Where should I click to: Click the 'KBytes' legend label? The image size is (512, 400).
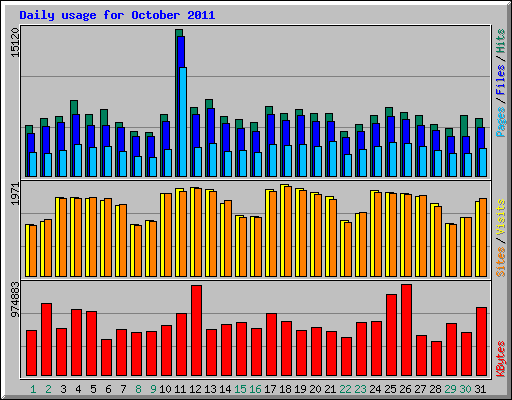click(501, 359)
